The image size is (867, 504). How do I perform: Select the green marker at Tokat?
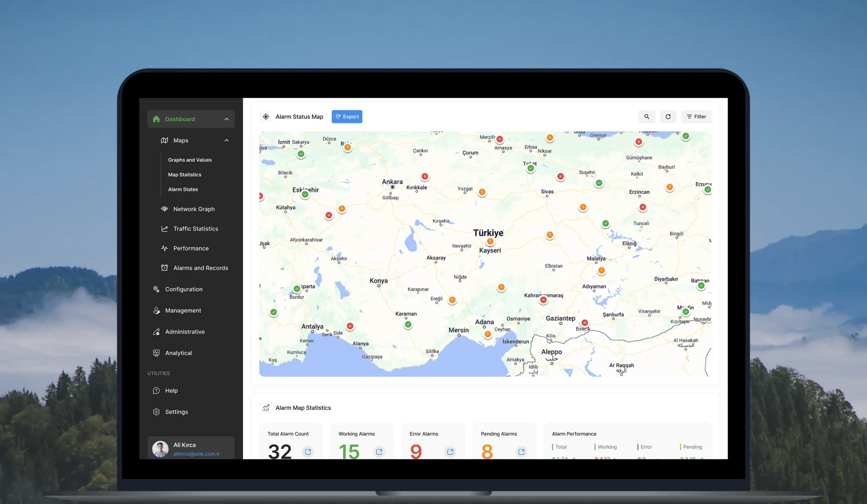point(531,168)
